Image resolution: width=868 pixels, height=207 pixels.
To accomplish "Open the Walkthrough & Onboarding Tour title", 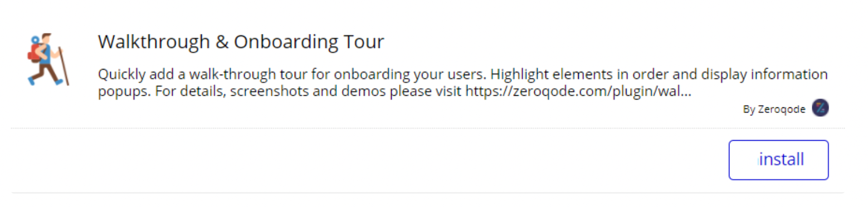I will coord(241,42).
